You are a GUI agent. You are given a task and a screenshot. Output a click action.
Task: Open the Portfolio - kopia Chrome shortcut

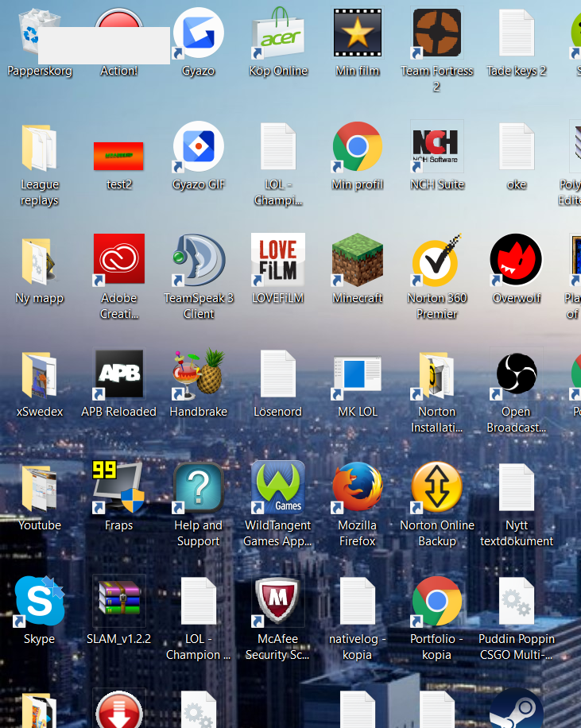coord(437,602)
